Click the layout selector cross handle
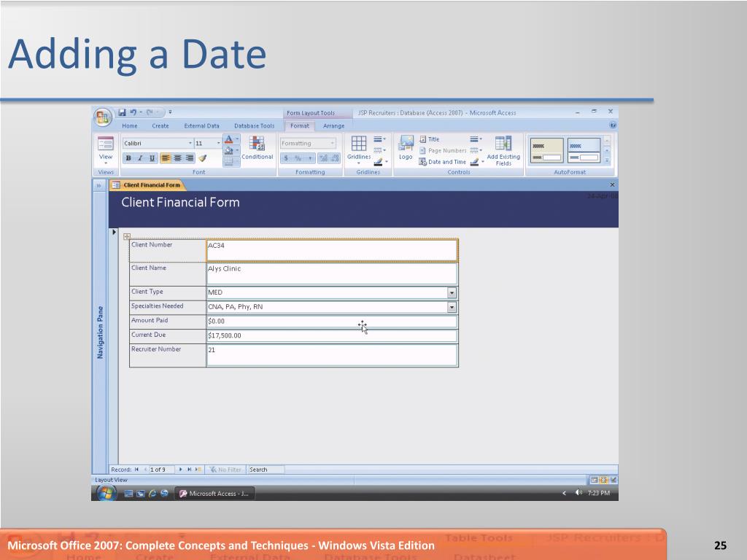The image size is (747, 560). tap(127, 236)
